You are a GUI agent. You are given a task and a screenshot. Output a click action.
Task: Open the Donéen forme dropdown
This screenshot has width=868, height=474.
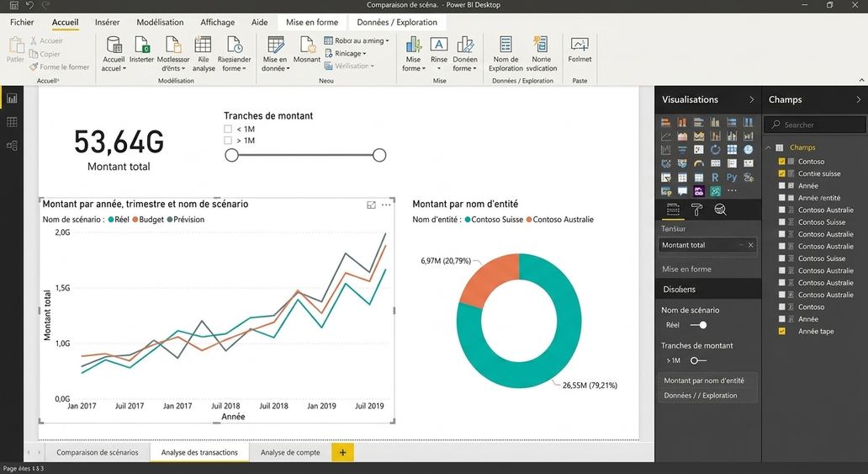pyautogui.click(x=464, y=54)
